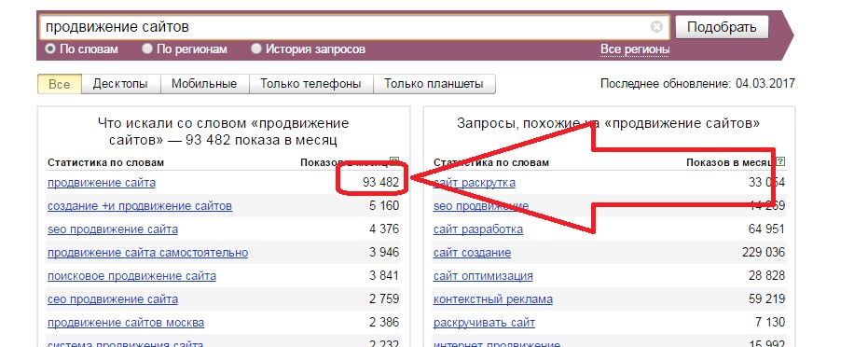Clear the search field with the X icon

pos(656,26)
